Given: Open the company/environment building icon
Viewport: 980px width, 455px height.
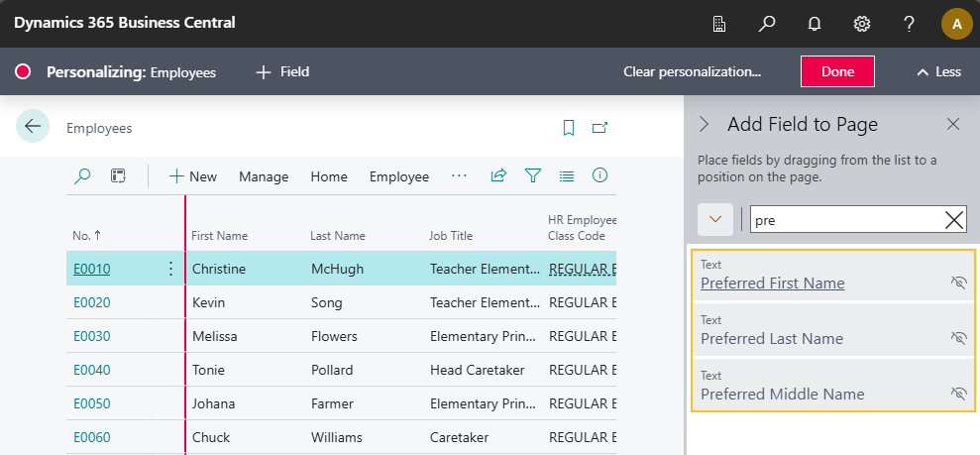Looking at the screenshot, I should pyautogui.click(x=718, y=24).
